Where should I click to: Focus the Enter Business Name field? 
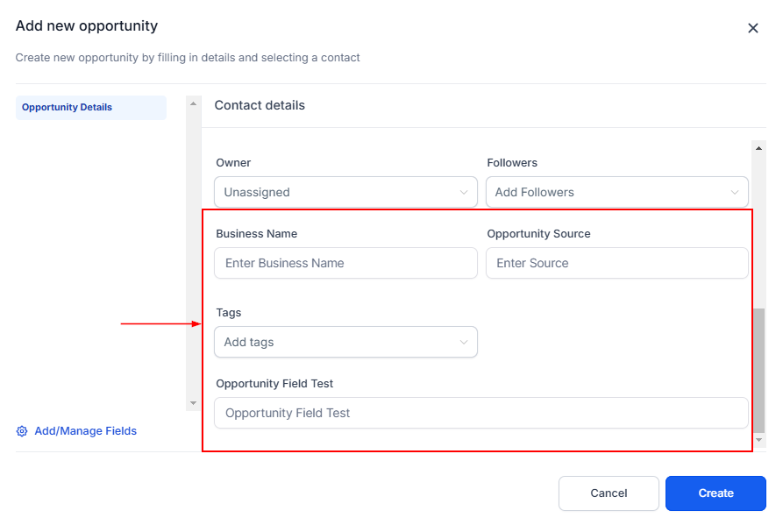345,263
